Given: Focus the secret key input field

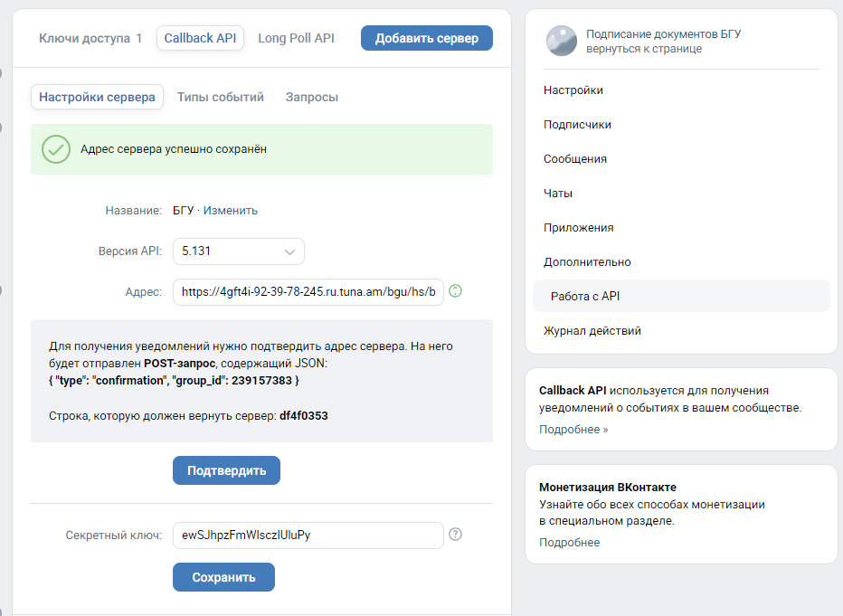Looking at the screenshot, I should point(308,535).
